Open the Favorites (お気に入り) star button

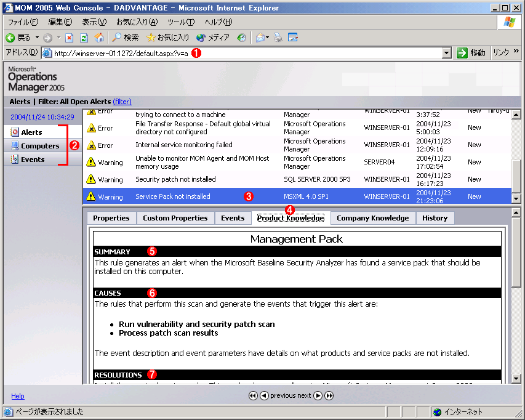[168, 38]
